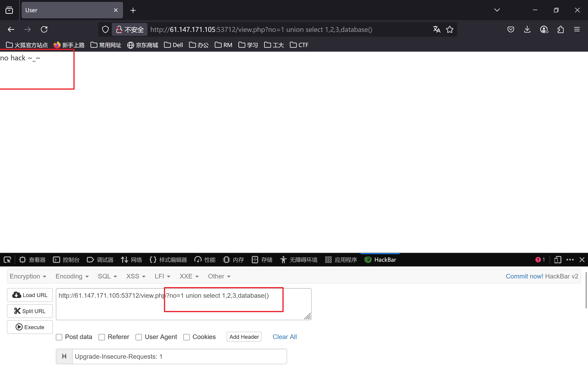
Task: Expand the Encryption dropdown
Action: click(x=28, y=276)
